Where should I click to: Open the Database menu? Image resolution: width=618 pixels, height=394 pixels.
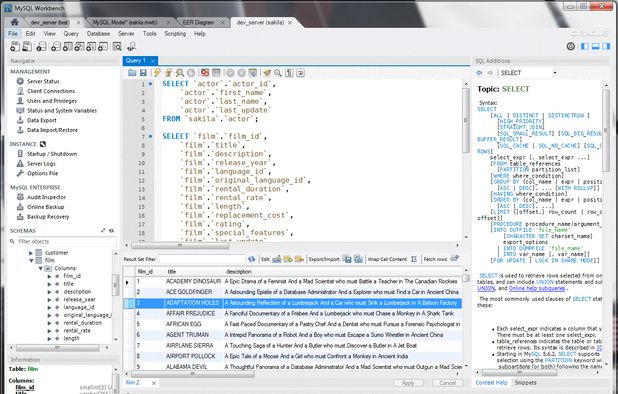tap(98, 34)
